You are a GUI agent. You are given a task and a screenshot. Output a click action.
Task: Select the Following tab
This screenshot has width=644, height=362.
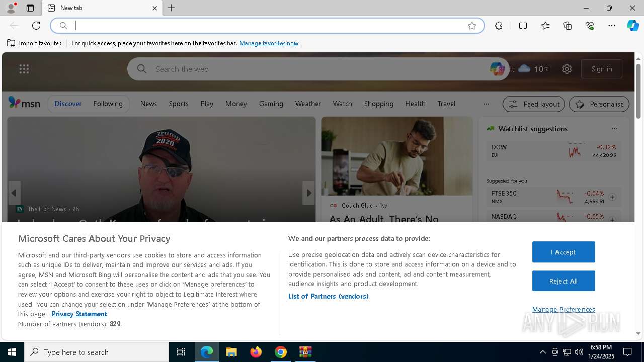pos(108,104)
